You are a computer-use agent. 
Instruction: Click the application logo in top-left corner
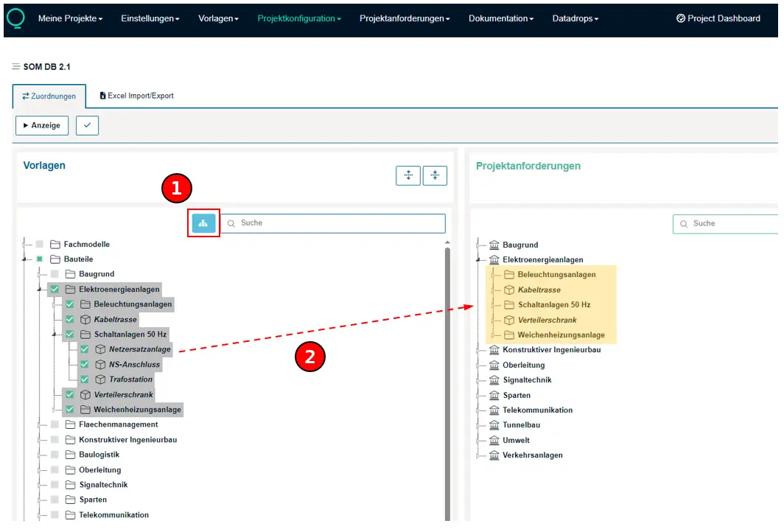point(15,18)
